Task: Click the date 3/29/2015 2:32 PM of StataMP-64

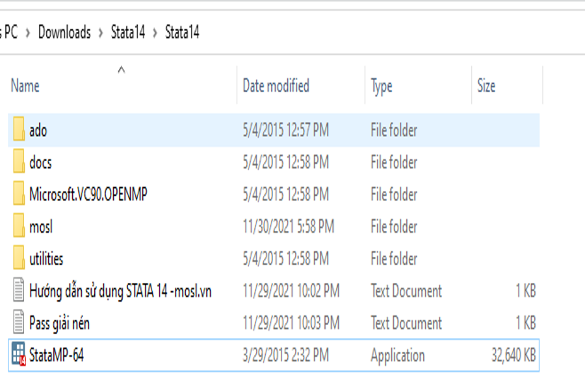Action: click(286, 355)
